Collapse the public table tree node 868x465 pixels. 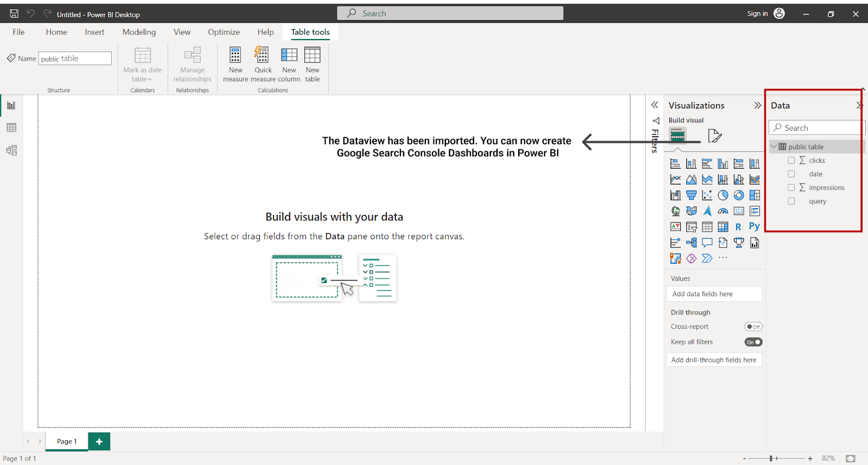[774, 146]
